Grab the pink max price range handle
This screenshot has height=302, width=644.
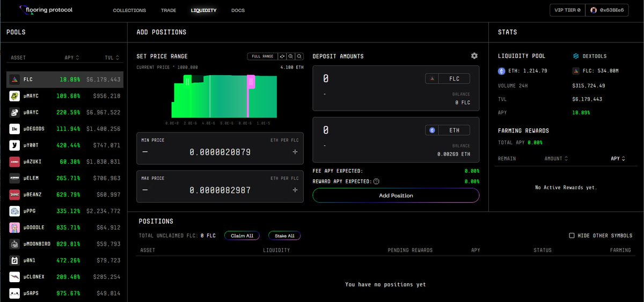250,81
